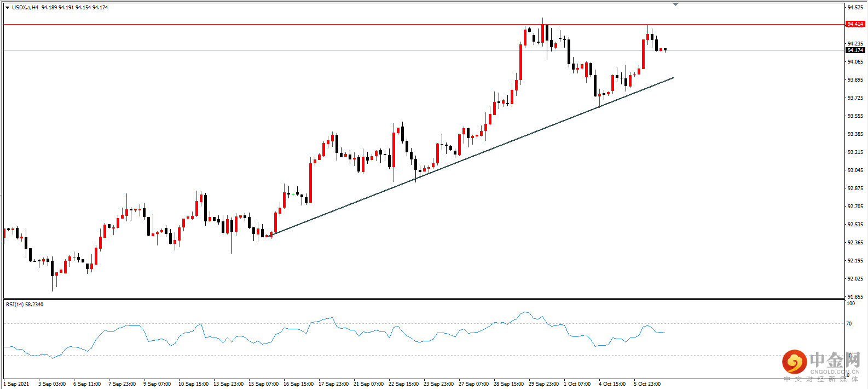Select the USDX.a,H4 chart title text

coord(25,8)
